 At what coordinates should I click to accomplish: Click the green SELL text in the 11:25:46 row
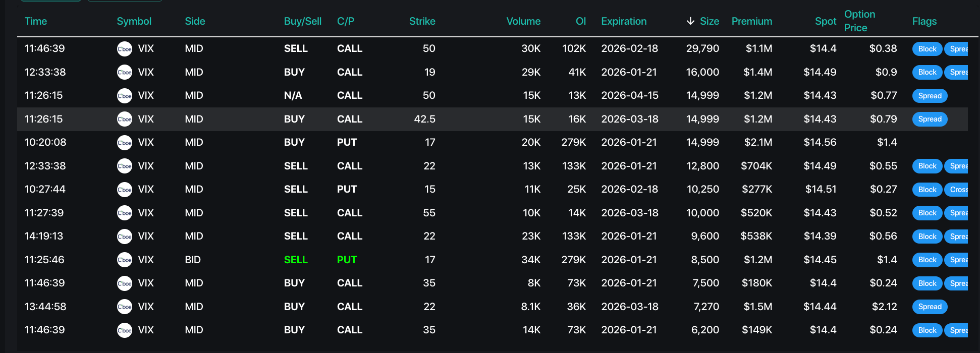click(296, 260)
